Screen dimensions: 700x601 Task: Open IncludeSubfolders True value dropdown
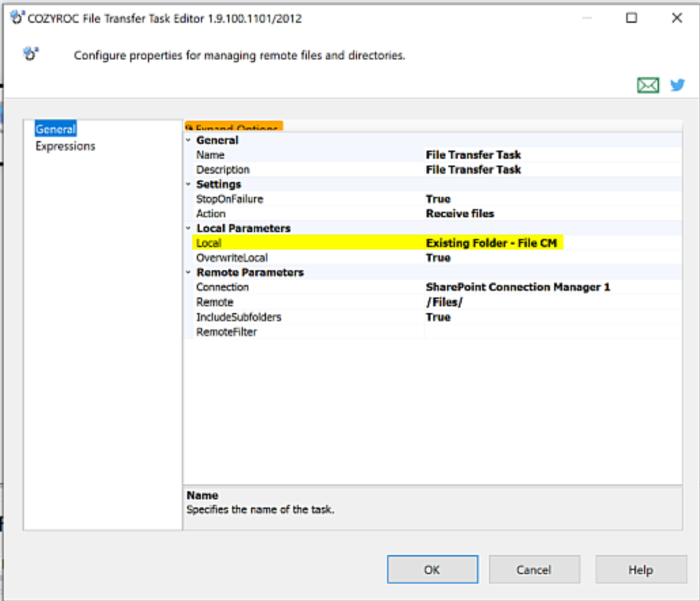(553, 317)
